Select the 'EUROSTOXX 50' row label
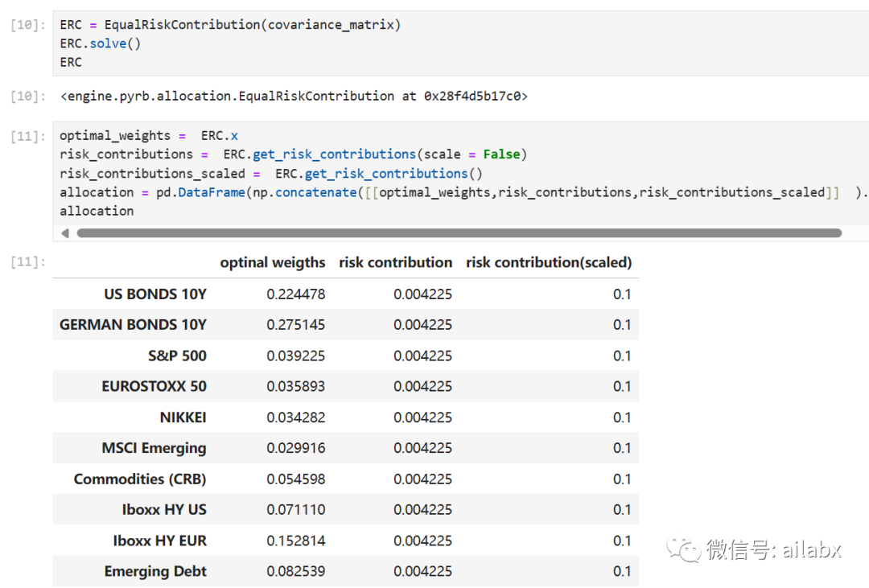The image size is (869, 588). coord(154,386)
